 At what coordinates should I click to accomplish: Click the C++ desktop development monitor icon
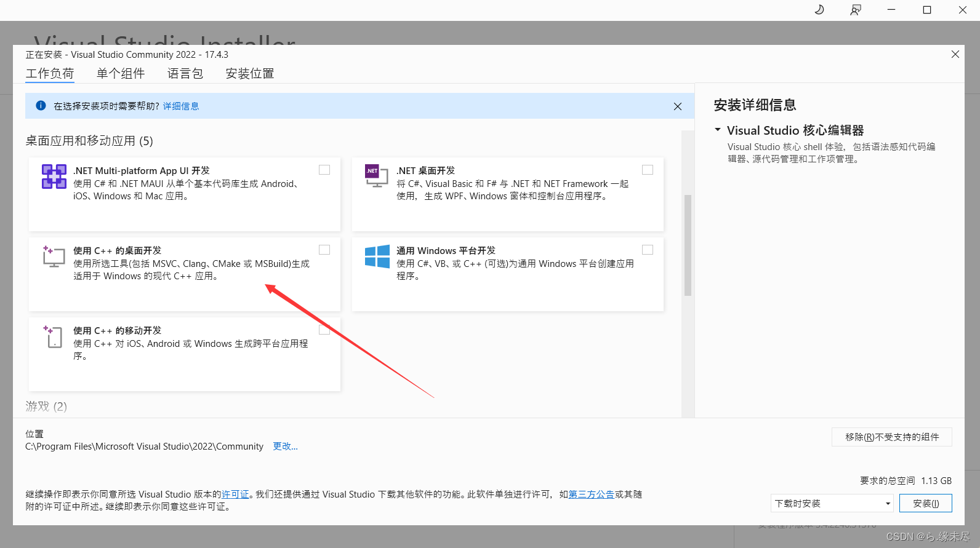click(x=54, y=256)
